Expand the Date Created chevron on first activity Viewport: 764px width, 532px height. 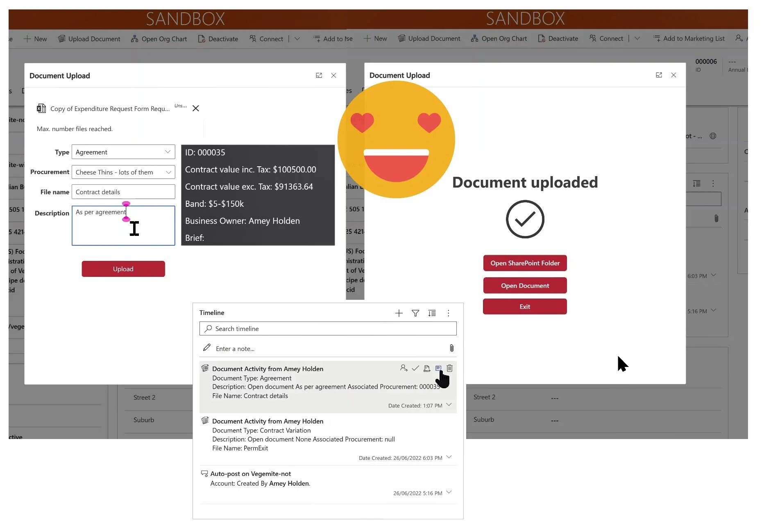449,405
